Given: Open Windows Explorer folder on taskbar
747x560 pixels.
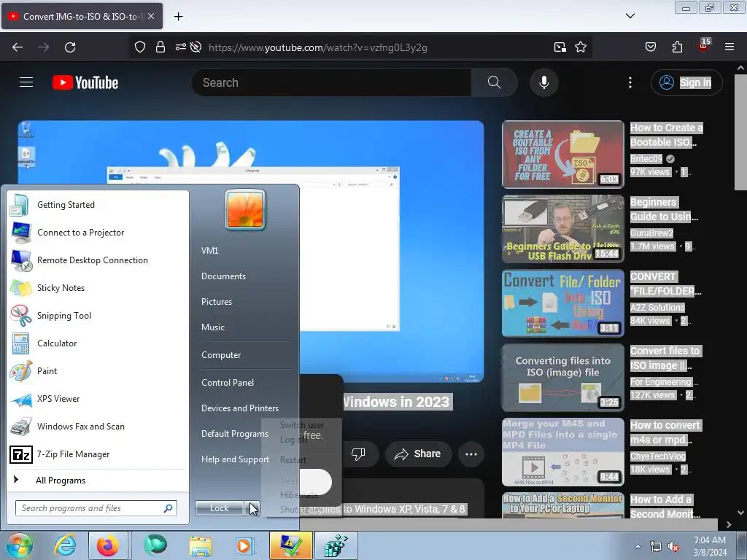Looking at the screenshot, I should pos(201,545).
